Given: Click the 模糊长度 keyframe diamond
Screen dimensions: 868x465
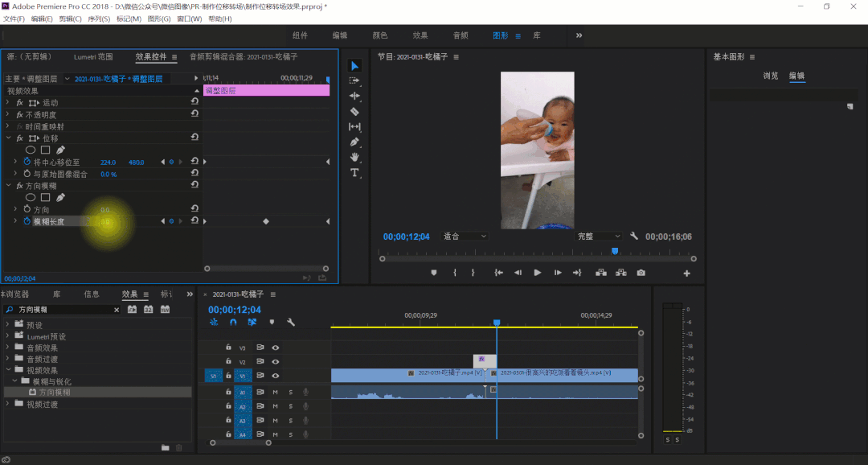Looking at the screenshot, I should (266, 222).
